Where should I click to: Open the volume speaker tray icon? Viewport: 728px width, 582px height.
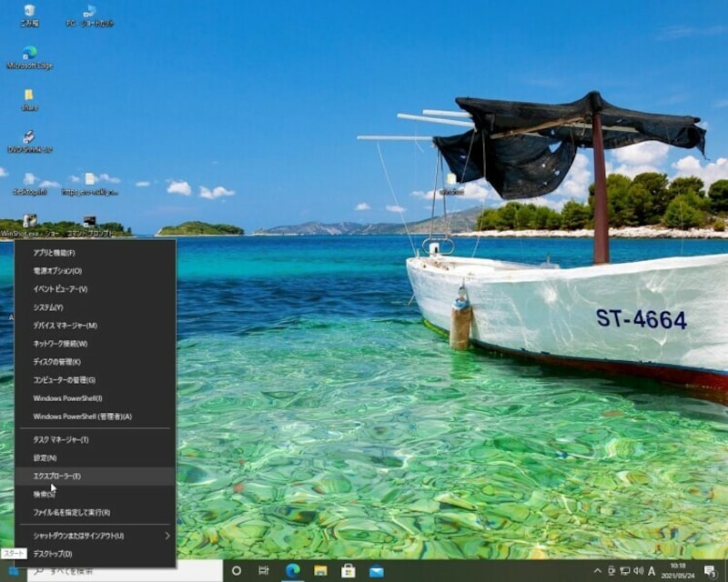click(x=638, y=570)
